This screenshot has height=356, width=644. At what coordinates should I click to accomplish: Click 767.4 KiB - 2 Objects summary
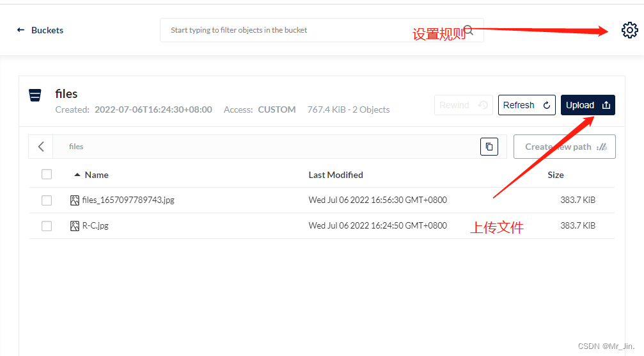tap(349, 109)
